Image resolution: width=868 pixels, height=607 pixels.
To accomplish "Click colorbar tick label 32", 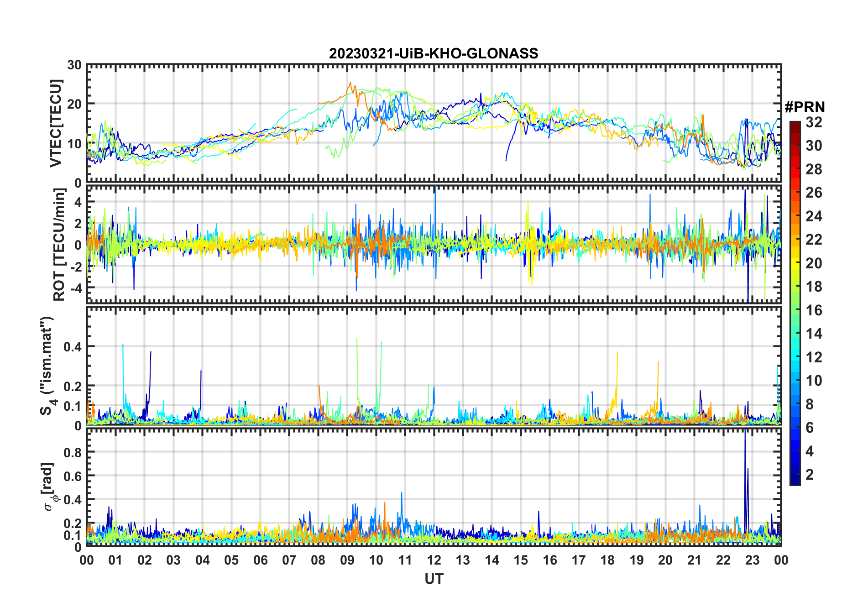I will click(814, 122).
